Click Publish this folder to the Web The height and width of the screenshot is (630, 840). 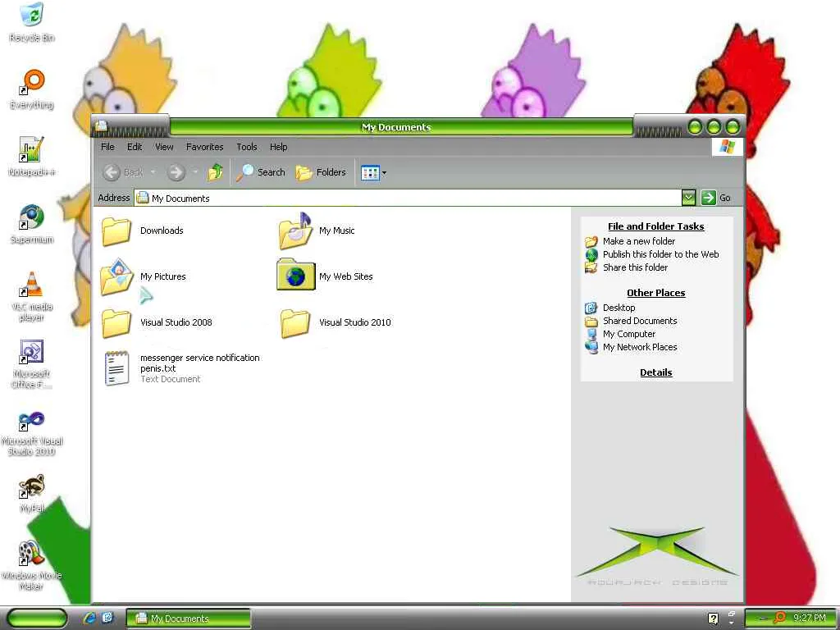(x=660, y=254)
